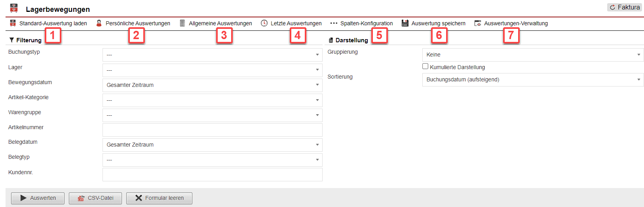Enable the Kumulierte Darstellung checkbox
644x207 pixels.
click(425, 66)
